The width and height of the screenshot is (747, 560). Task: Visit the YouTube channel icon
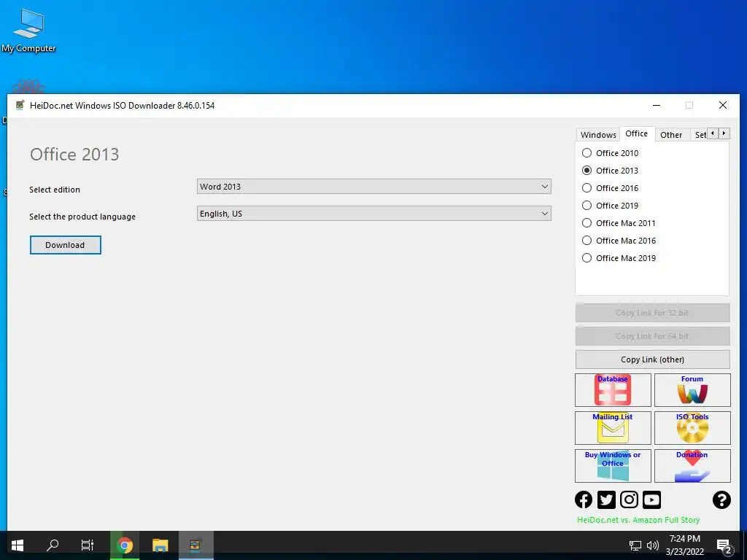(651, 499)
